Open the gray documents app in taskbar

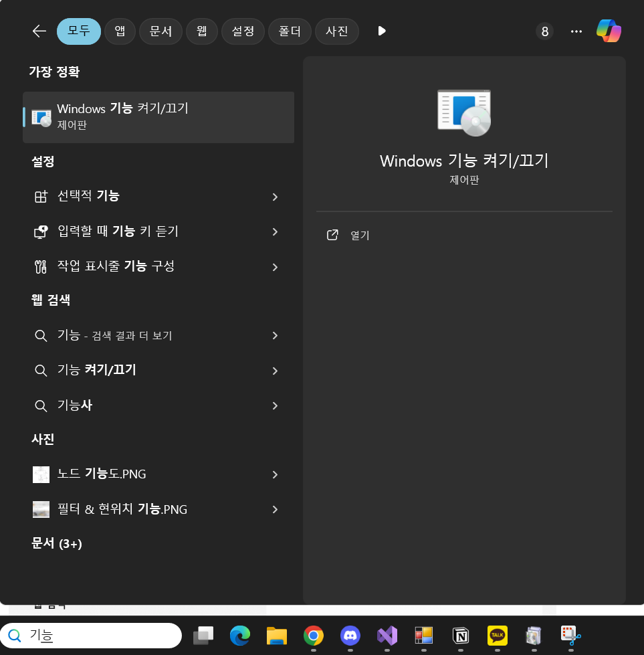pyautogui.click(x=534, y=636)
